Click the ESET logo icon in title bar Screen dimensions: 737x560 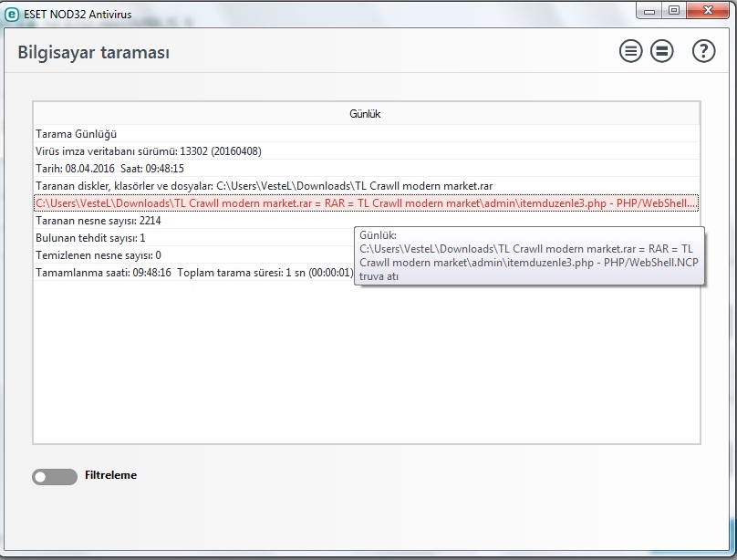(11, 14)
